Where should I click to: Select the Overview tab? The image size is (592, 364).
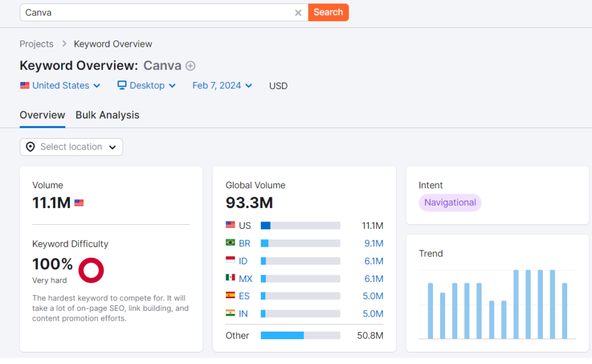[42, 115]
